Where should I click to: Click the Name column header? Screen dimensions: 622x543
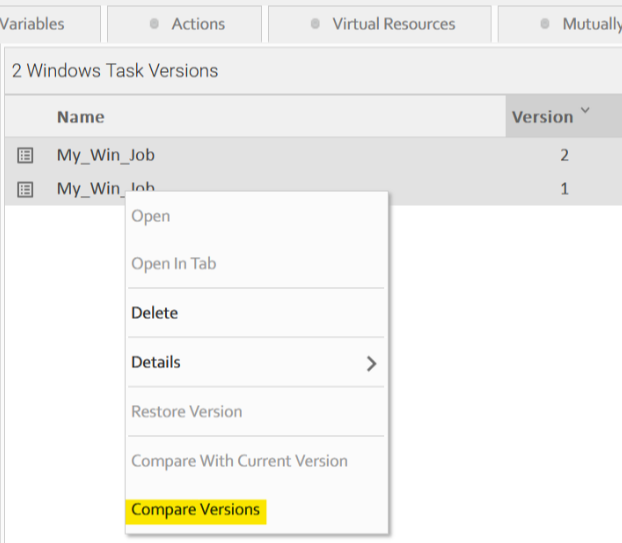pos(81,117)
